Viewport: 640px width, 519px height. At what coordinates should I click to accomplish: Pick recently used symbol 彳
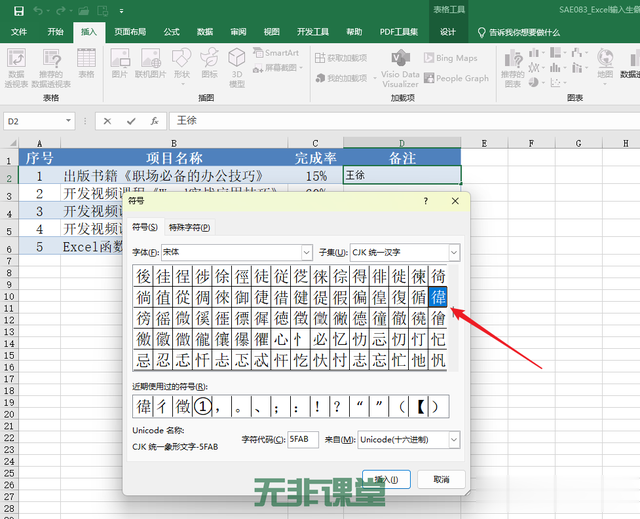point(162,406)
